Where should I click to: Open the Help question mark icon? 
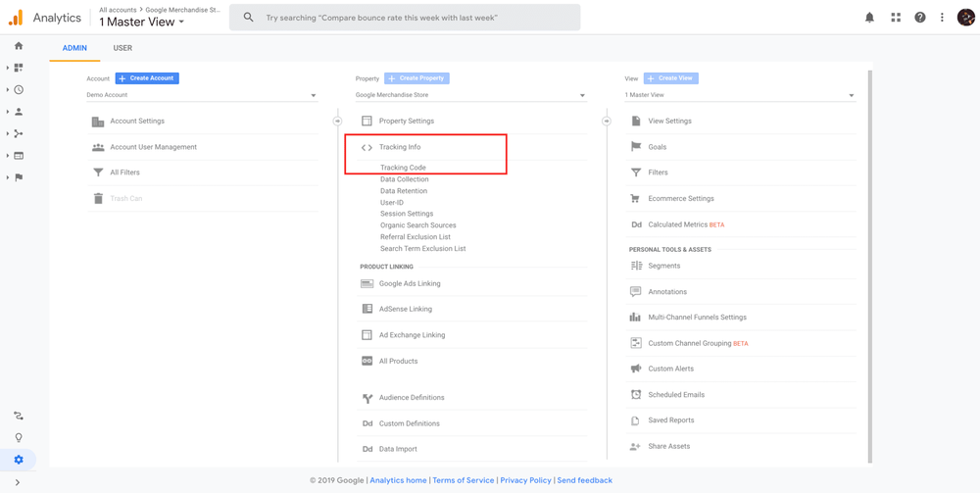920,18
